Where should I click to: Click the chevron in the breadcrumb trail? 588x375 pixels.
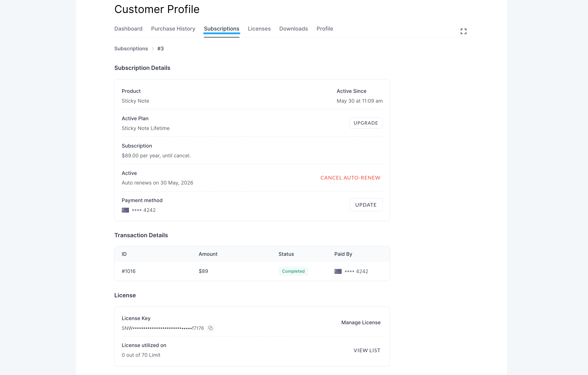(x=153, y=48)
